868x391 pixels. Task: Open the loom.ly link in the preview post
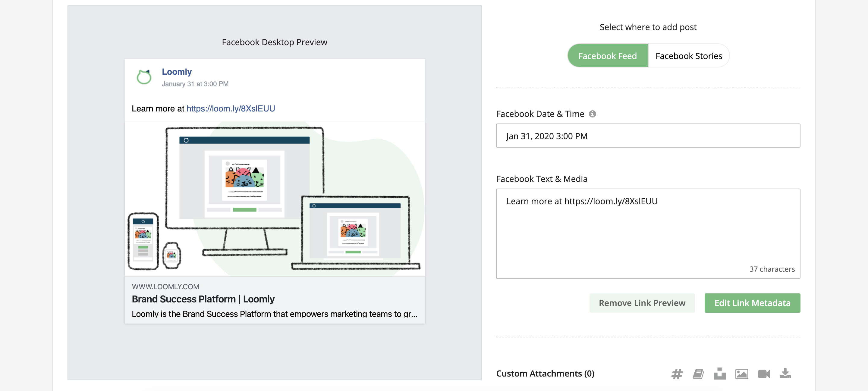(231, 108)
